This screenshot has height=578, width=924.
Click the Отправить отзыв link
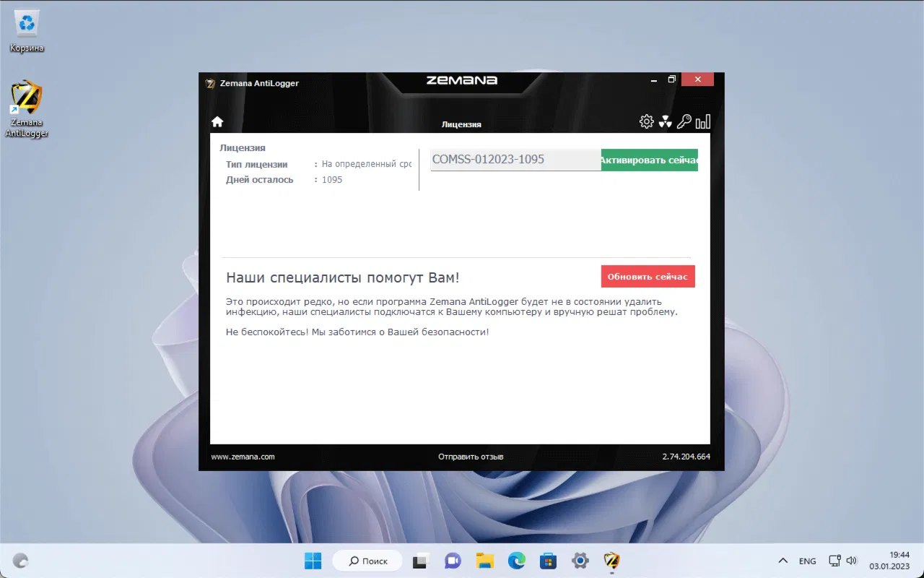471,457
